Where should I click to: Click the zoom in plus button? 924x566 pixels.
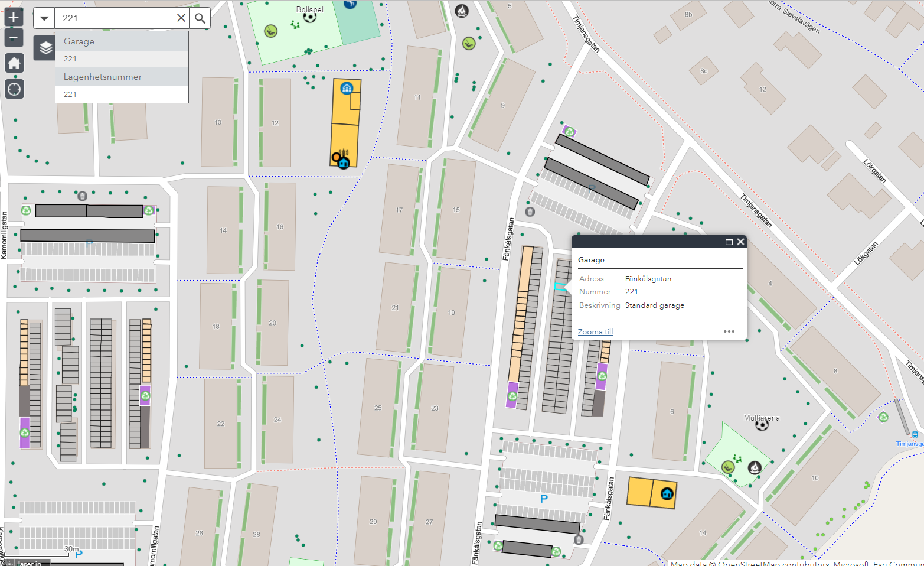(x=14, y=17)
